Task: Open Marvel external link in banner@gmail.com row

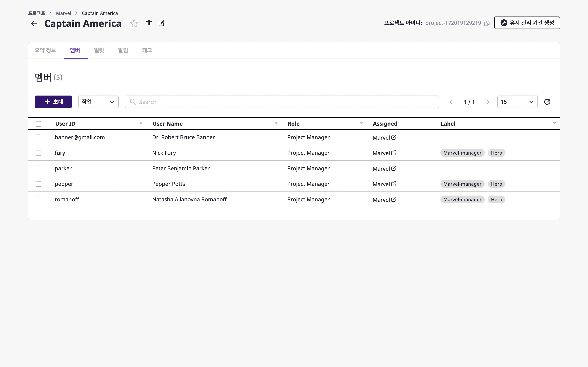Action: [x=394, y=137]
